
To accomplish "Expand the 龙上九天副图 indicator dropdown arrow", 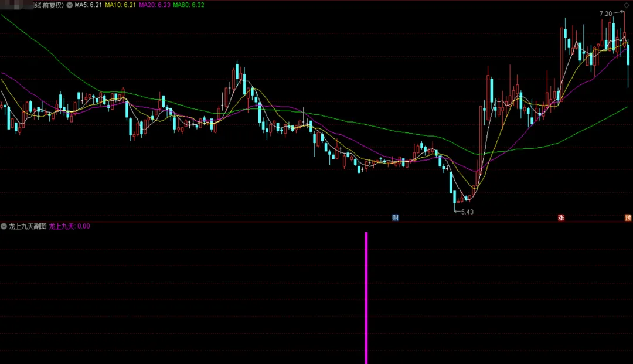I will (x=4, y=226).
